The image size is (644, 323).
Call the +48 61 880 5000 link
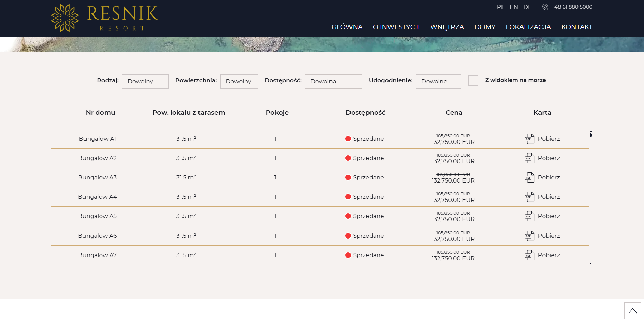point(572,7)
